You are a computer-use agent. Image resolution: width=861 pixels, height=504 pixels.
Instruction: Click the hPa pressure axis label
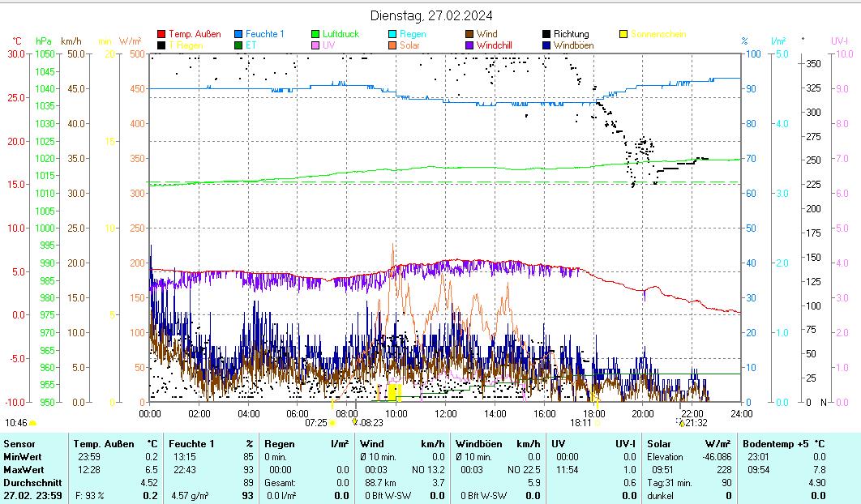pos(43,41)
